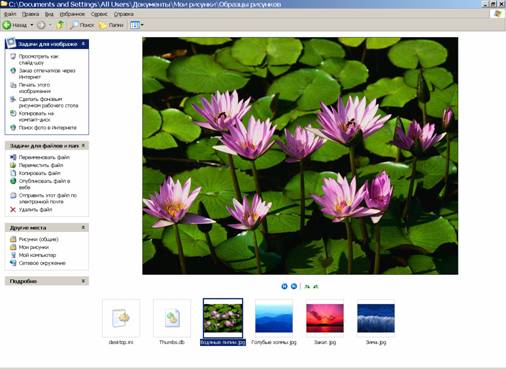506x369 pixels.
Task: Click Копировать на компакт-диск link
Action: coord(36,117)
